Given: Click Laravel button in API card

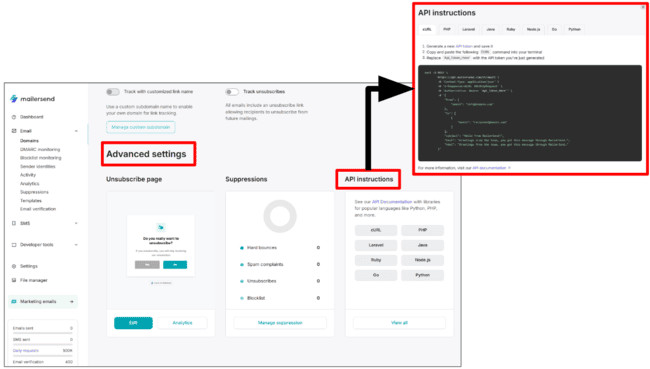Looking at the screenshot, I should tap(376, 245).
